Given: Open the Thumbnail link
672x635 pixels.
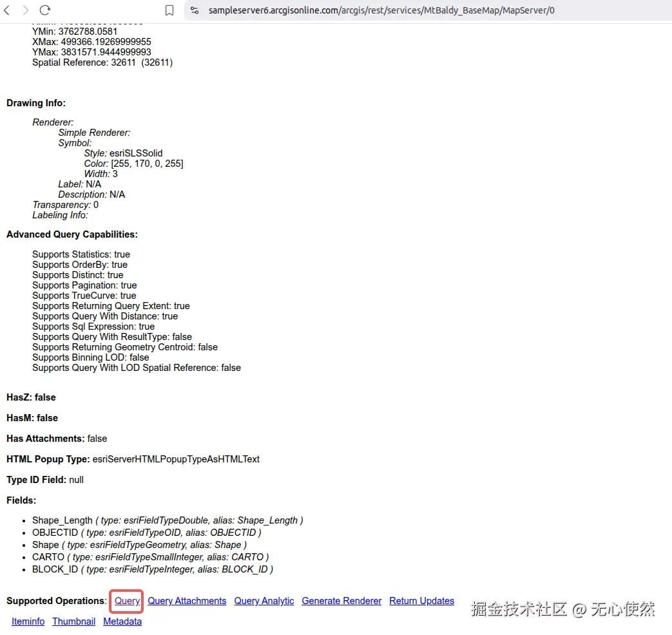Looking at the screenshot, I should click(x=73, y=621).
